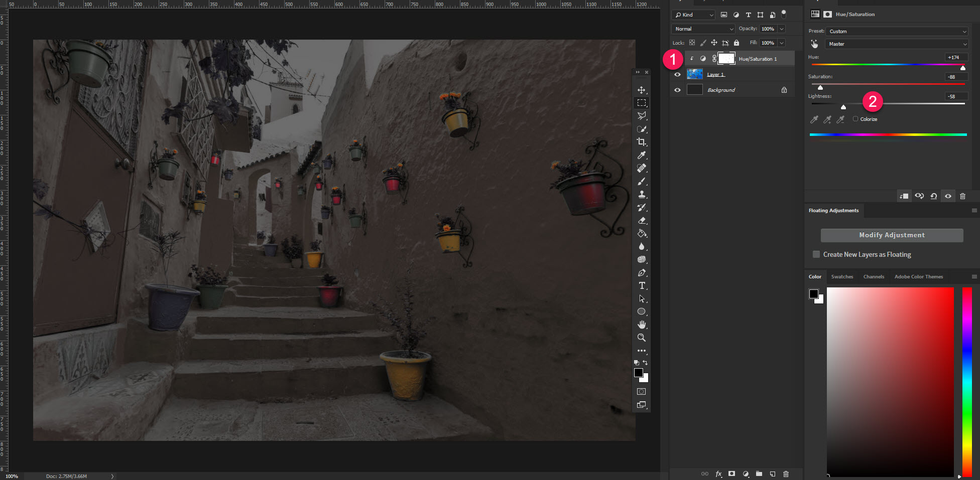
Task: Click the Floating Adjustments tab
Action: pos(833,210)
